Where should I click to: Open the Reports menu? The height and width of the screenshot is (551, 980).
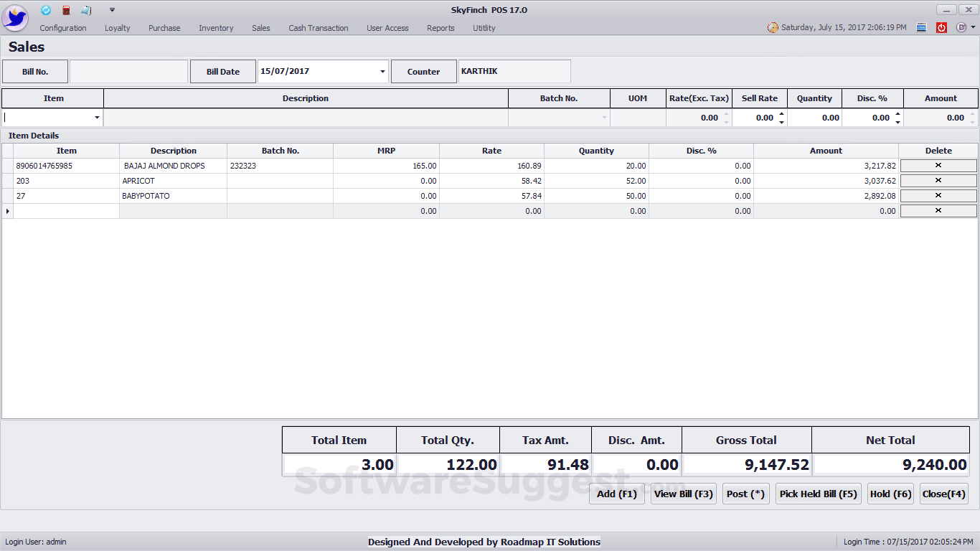tap(440, 28)
